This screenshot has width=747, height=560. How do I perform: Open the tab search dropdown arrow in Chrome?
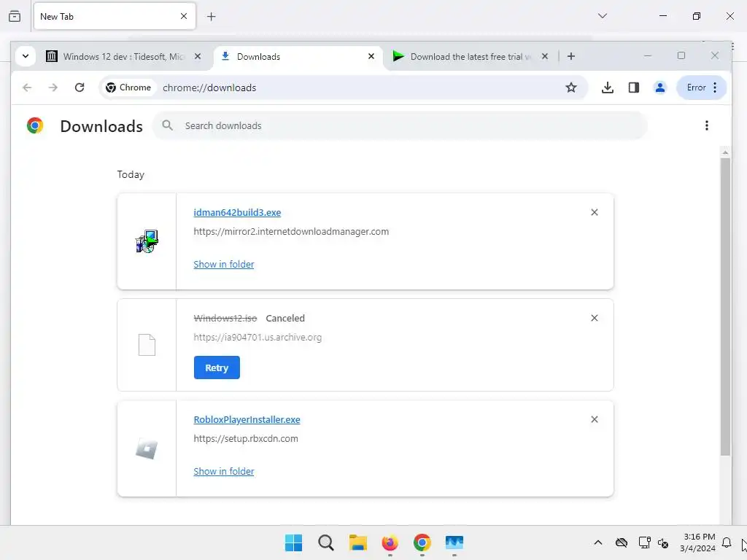pyautogui.click(x=26, y=56)
